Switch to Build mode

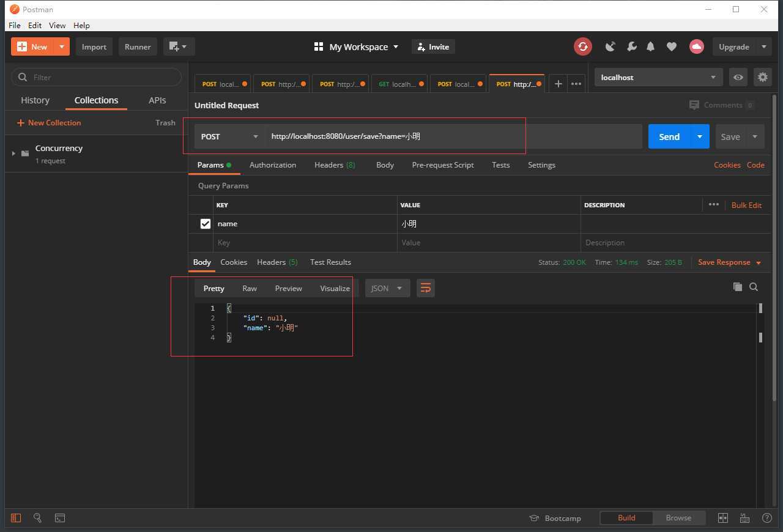coord(626,517)
